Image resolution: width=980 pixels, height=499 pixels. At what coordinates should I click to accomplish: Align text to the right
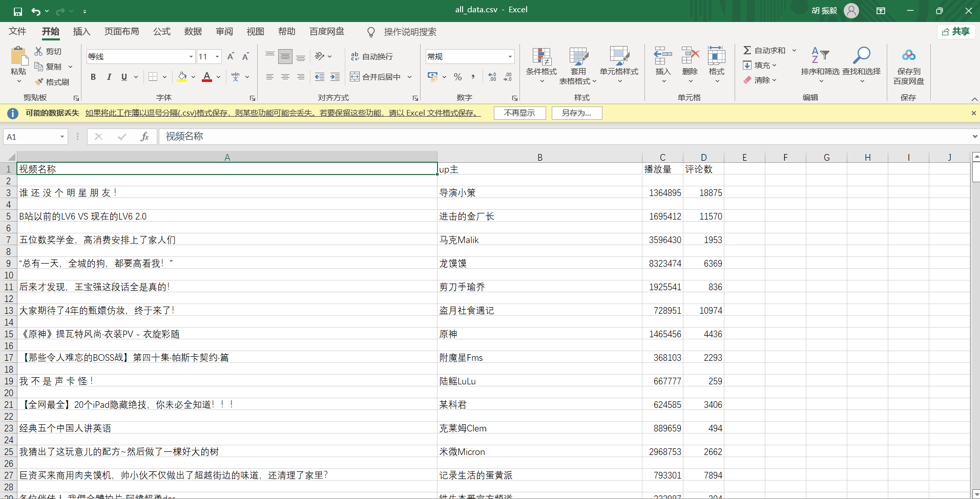pos(301,77)
